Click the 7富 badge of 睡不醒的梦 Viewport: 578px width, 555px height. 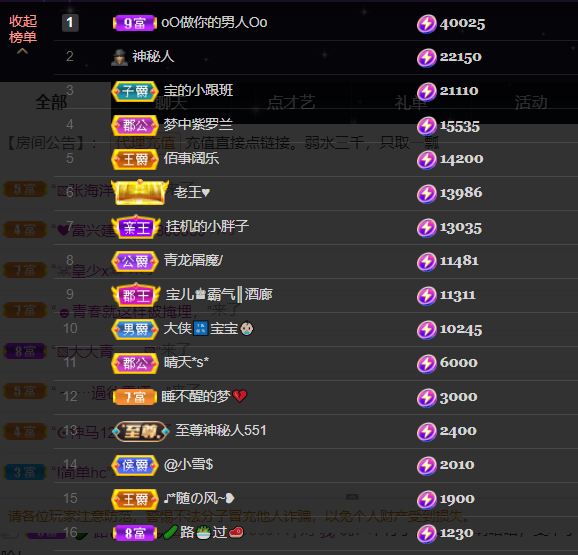pos(135,397)
